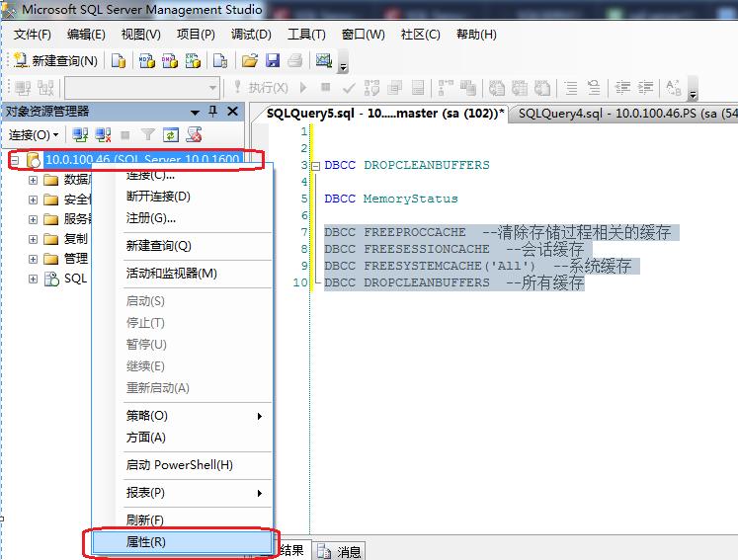Screen dimensions: 738x560
Task: Click the Execute (执行) button
Action: click(x=262, y=88)
